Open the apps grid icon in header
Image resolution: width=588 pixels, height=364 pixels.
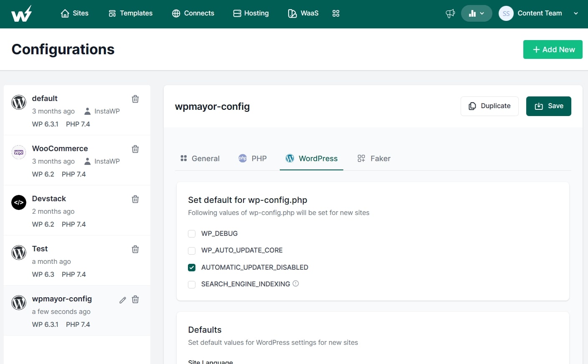[336, 13]
